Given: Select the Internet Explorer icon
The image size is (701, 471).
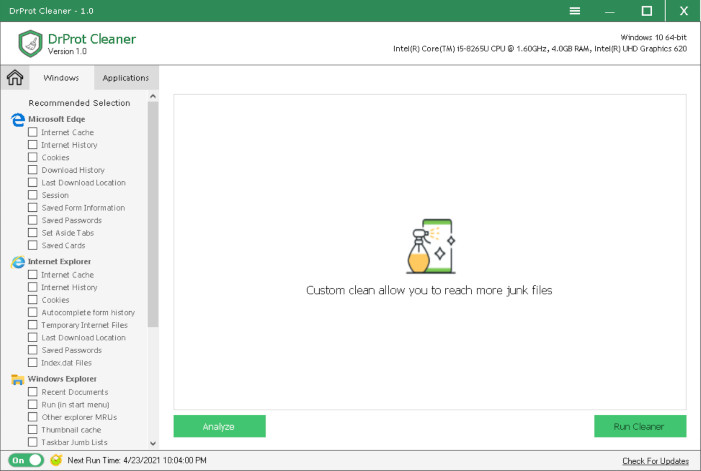Looking at the screenshot, I should [18, 262].
